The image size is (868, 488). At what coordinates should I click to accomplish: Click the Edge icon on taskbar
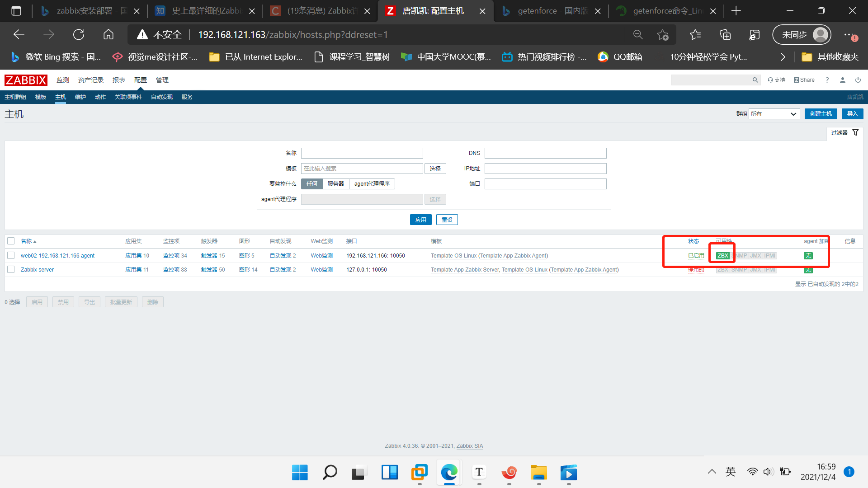pyautogui.click(x=449, y=473)
